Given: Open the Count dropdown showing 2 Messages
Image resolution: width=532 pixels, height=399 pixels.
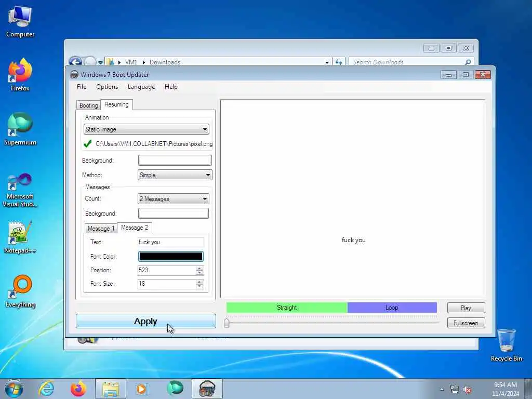Looking at the screenshot, I should point(174,199).
